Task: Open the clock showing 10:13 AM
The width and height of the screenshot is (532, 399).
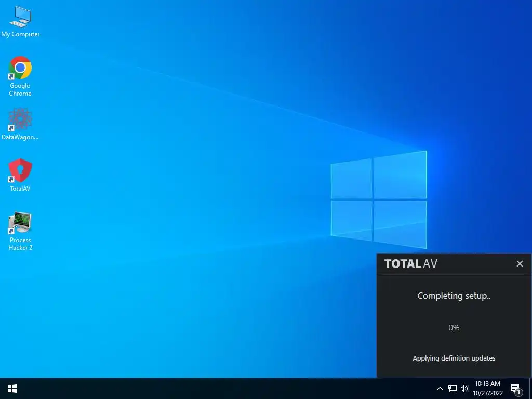Action: click(487, 389)
